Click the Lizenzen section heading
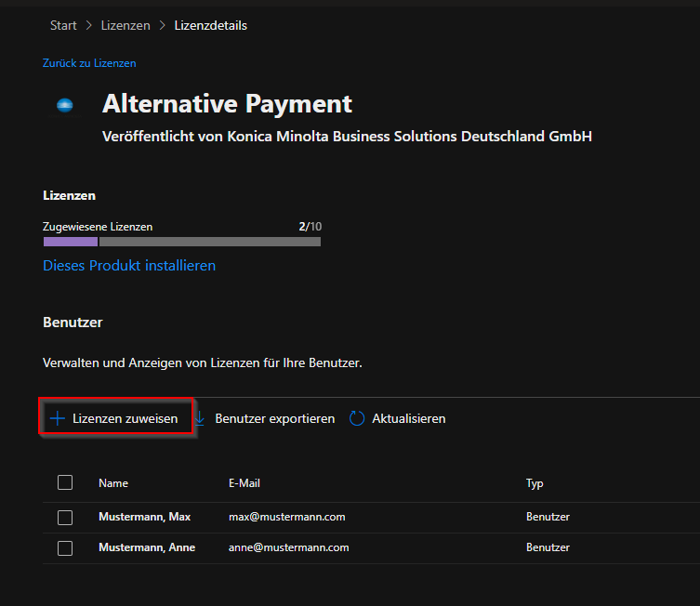 pos(69,195)
